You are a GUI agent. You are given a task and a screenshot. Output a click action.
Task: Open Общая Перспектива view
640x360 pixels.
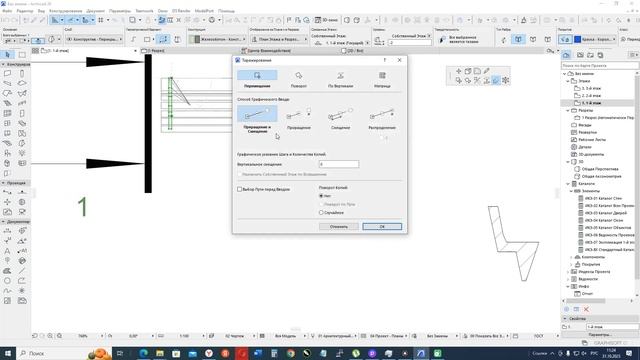600,169
